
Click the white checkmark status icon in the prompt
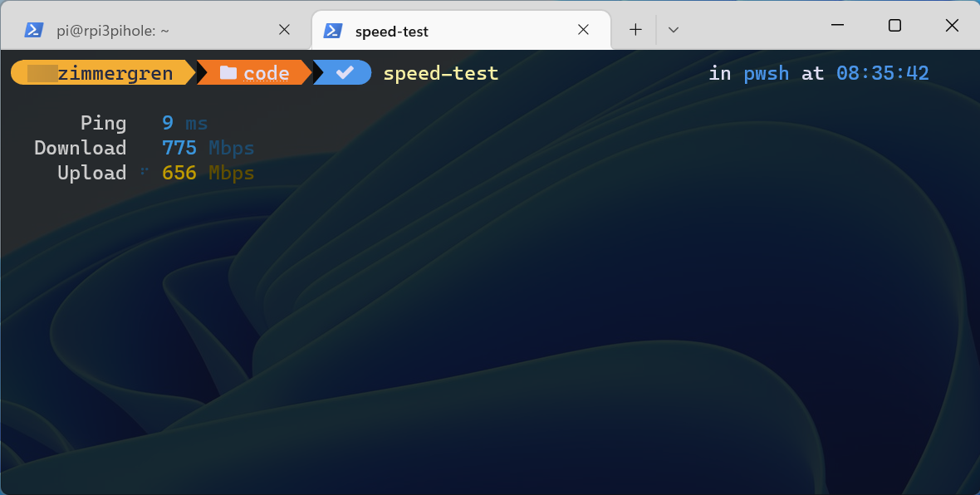point(345,73)
